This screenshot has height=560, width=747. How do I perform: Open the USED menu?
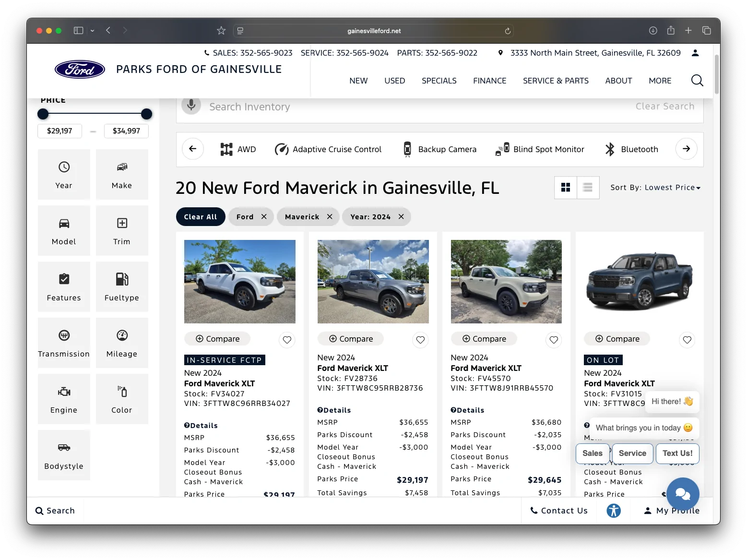tap(395, 81)
